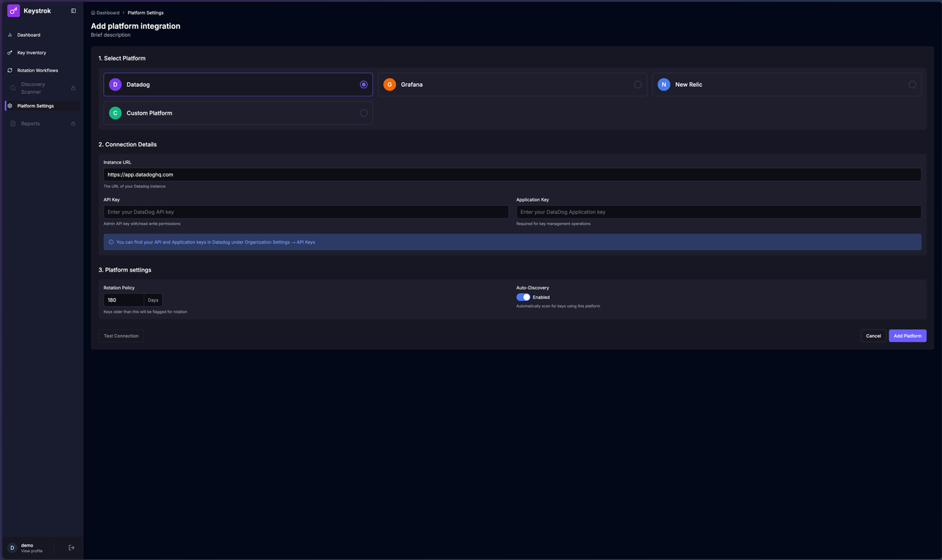Click the Brief description subtitle
The width and height of the screenshot is (942, 560).
[x=110, y=35]
